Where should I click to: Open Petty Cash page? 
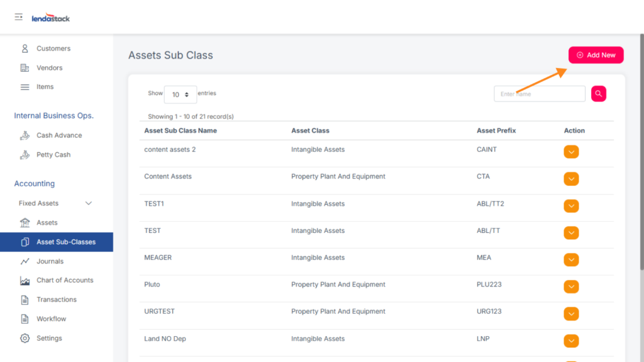53,155
